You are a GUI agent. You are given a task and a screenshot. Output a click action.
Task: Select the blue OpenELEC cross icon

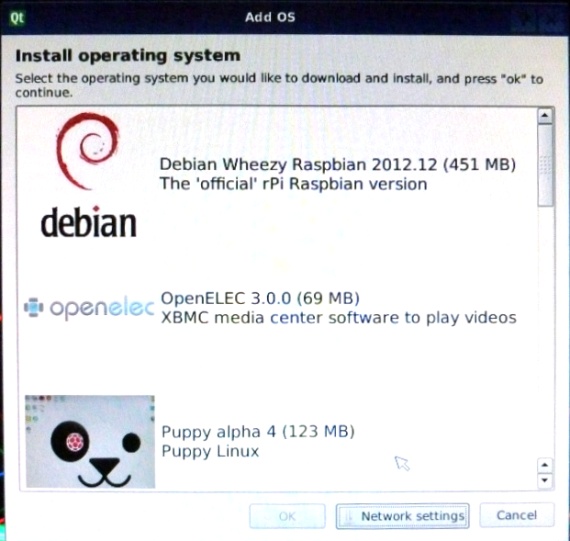pos(34,307)
